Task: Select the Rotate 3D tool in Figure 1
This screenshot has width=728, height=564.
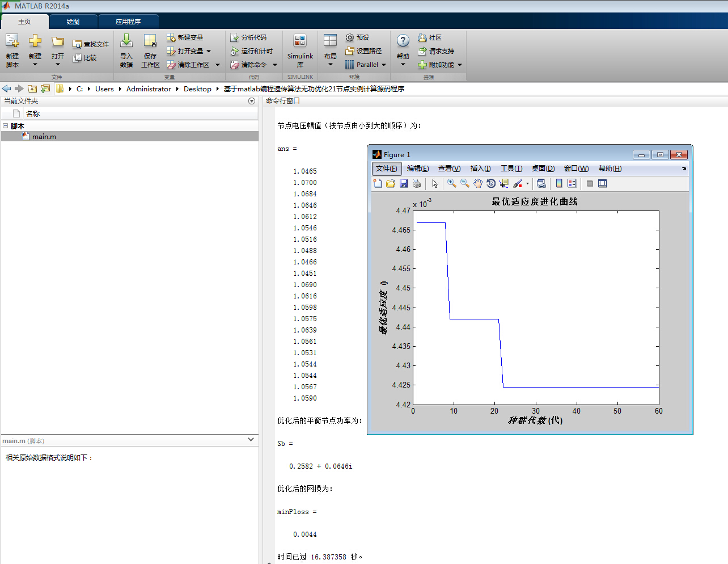Action: [x=491, y=183]
